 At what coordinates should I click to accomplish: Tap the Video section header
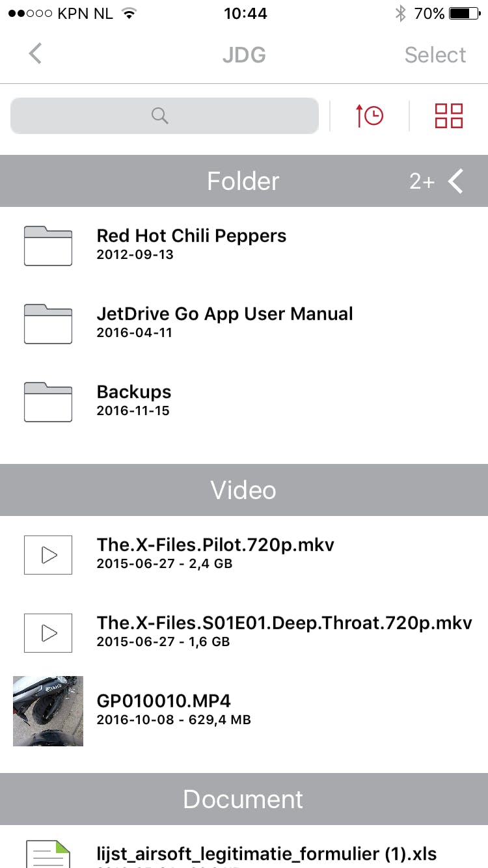(x=243, y=490)
